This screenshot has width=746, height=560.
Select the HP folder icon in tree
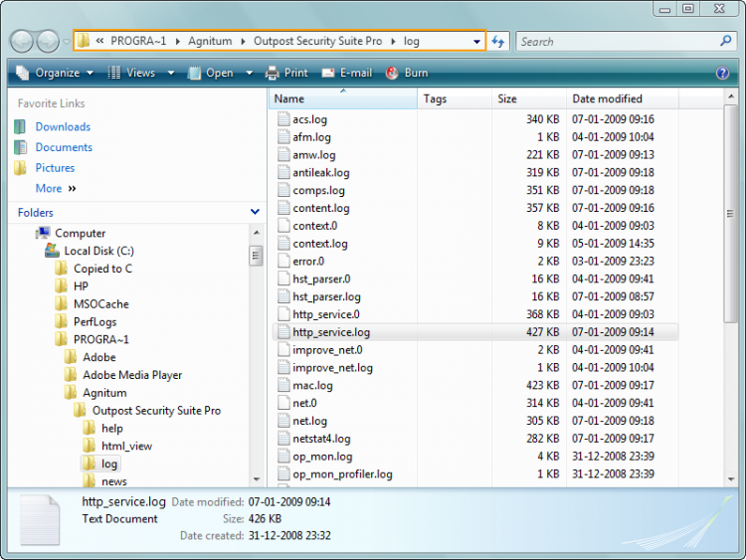(x=61, y=285)
